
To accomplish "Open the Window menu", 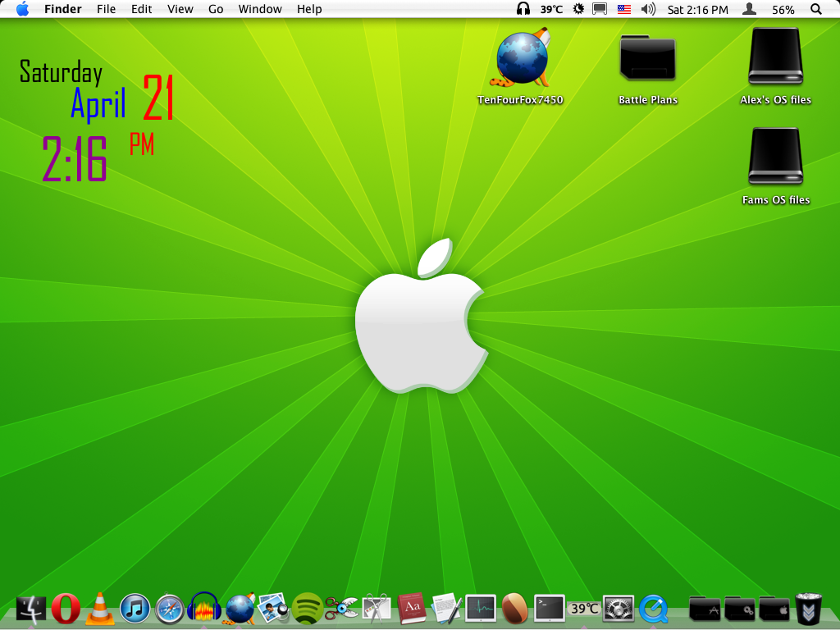I will [260, 9].
